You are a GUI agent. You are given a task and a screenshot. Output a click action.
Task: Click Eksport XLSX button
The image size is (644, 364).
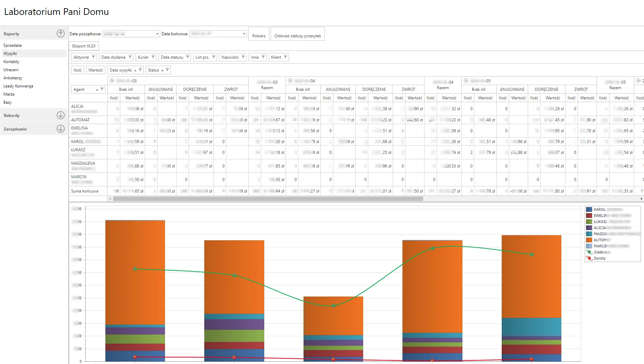(x=84, y=46)
